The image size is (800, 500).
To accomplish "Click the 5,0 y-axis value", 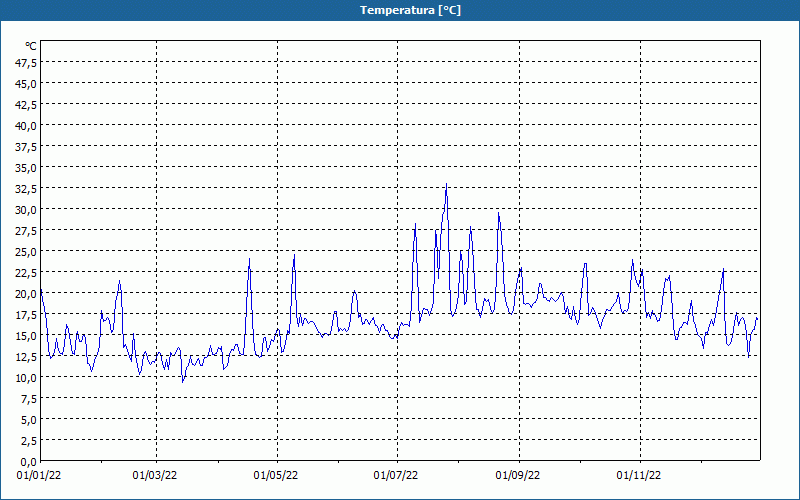I will [29, 420].
